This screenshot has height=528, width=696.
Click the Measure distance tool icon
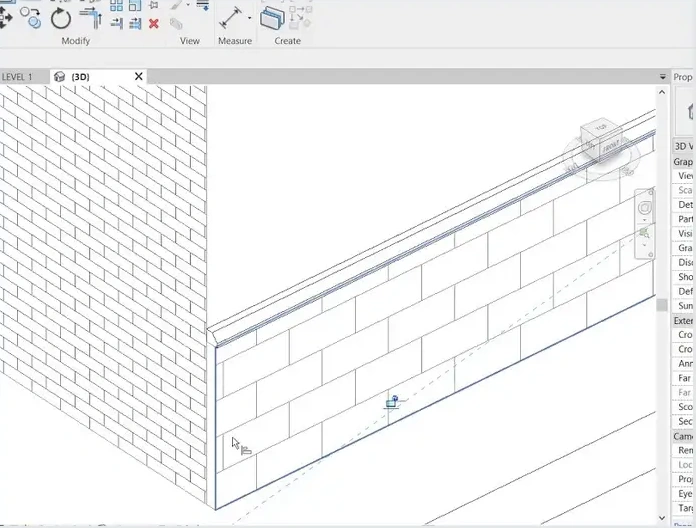(231, 18)
